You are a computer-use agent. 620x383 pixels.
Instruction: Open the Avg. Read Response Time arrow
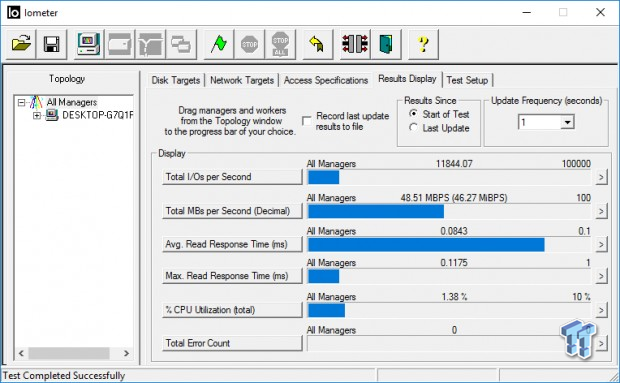(x=601, y=245)
